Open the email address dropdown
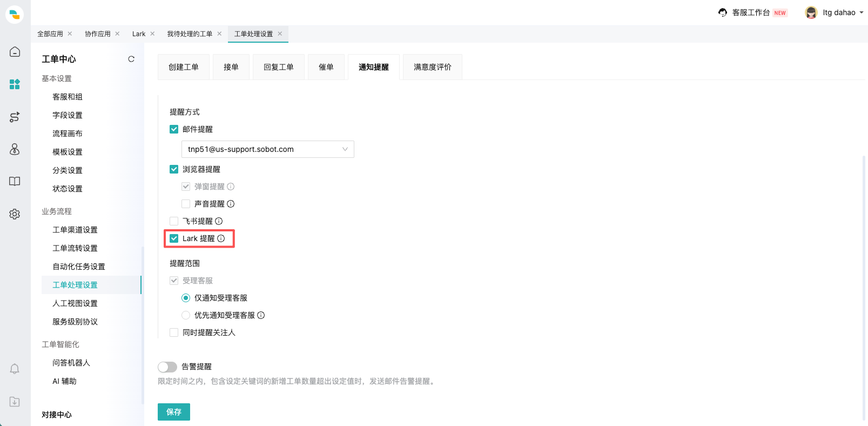Image resolution: width=868 pixels, height=426 pixels. 268,149
